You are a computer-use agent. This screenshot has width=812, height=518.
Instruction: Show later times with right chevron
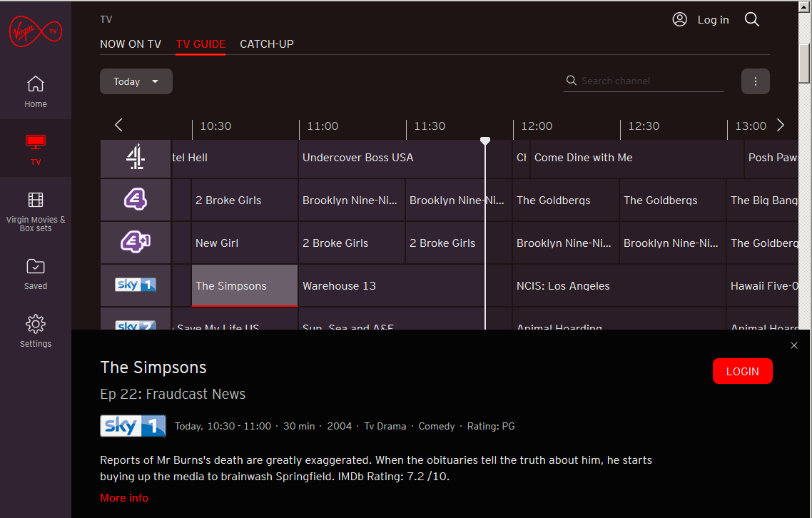[x=781, y=126]
